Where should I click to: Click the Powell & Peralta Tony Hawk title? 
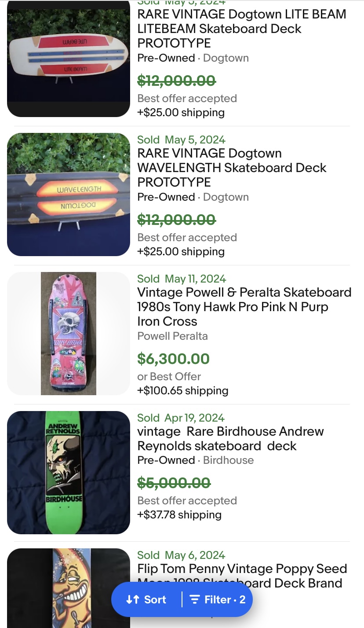pyautogui.click(x=244, y=307)
